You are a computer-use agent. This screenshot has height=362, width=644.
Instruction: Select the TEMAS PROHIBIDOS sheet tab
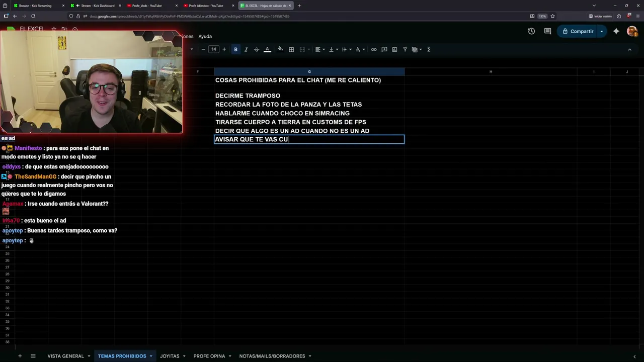tap(122, 356)
